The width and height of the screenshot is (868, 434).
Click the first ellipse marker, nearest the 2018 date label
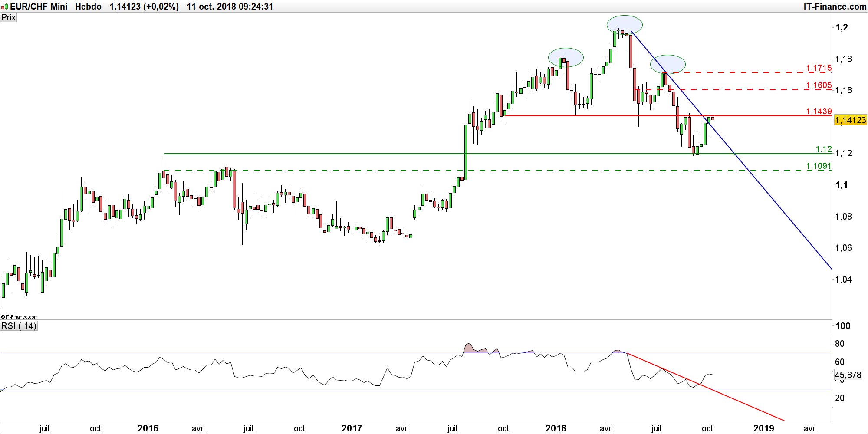[x=566, y=57]
